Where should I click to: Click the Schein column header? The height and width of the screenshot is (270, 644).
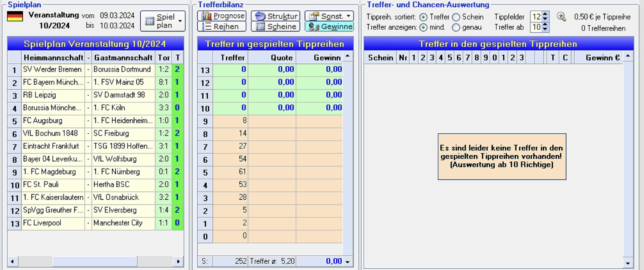tap(380, 57)
